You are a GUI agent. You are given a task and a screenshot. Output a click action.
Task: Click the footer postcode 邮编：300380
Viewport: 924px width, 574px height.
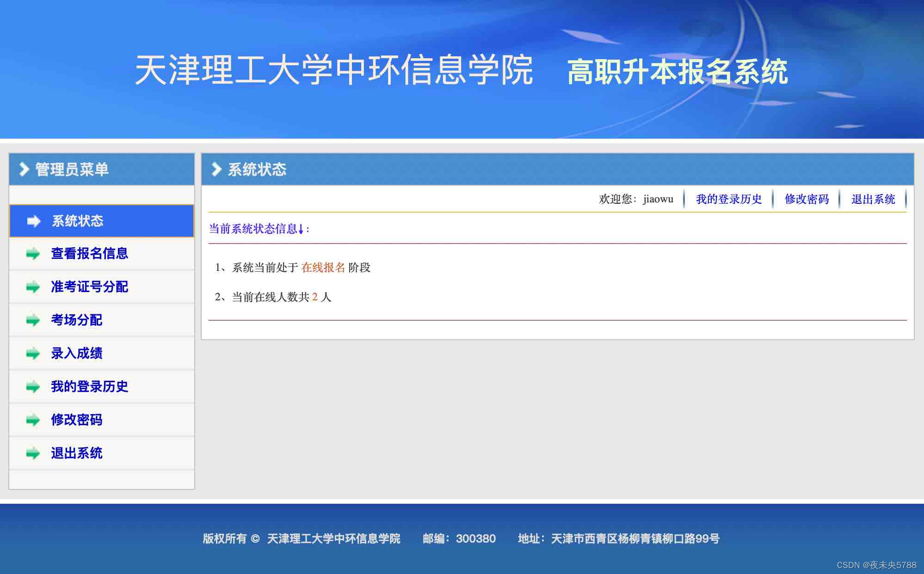pyautogui.click(x=459, y=538)
